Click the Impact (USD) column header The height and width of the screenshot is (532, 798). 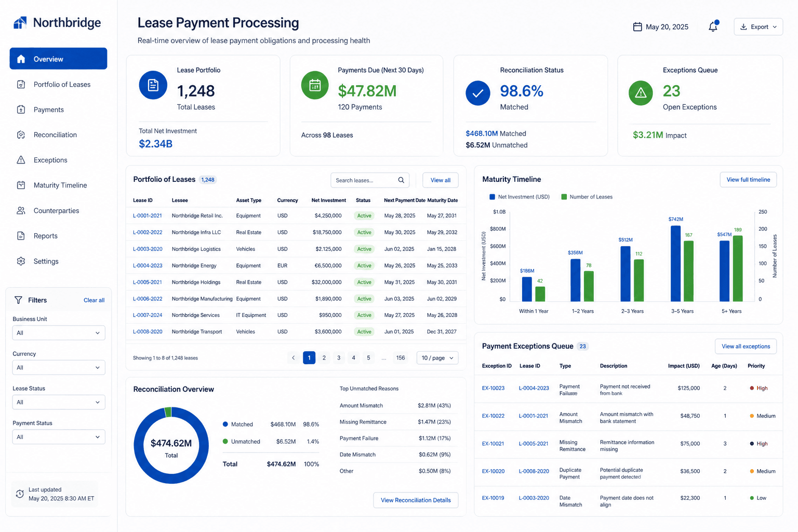[684, 366]
